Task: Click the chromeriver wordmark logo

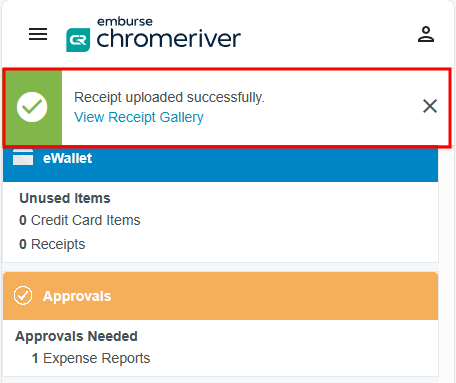Action: coord(169,39)
